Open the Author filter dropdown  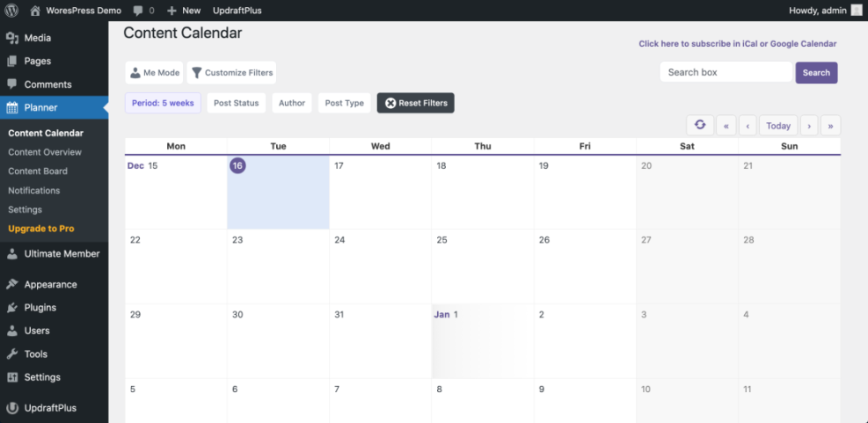click(x=292, y=103)
